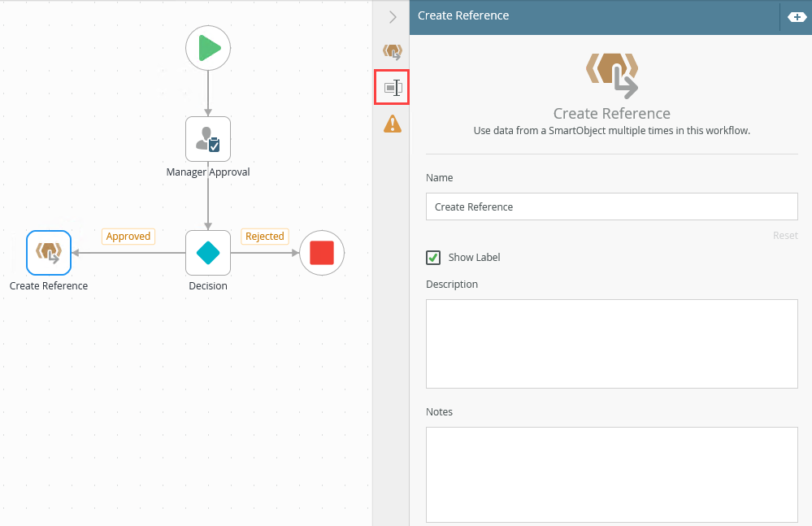Click inside the Description text area
The width and height of the screenshot is (812, 526).
(x=611, y=344)
